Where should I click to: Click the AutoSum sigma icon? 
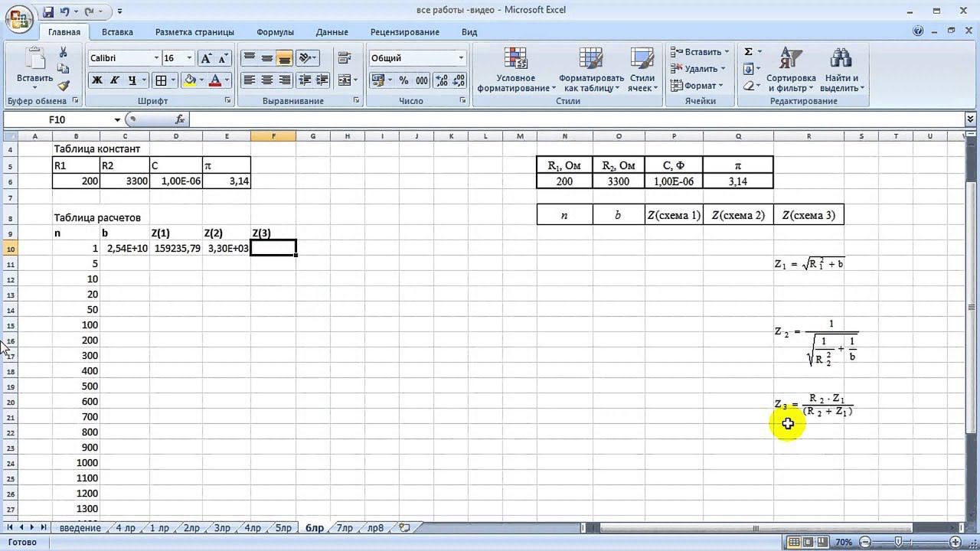click(749, 52)
